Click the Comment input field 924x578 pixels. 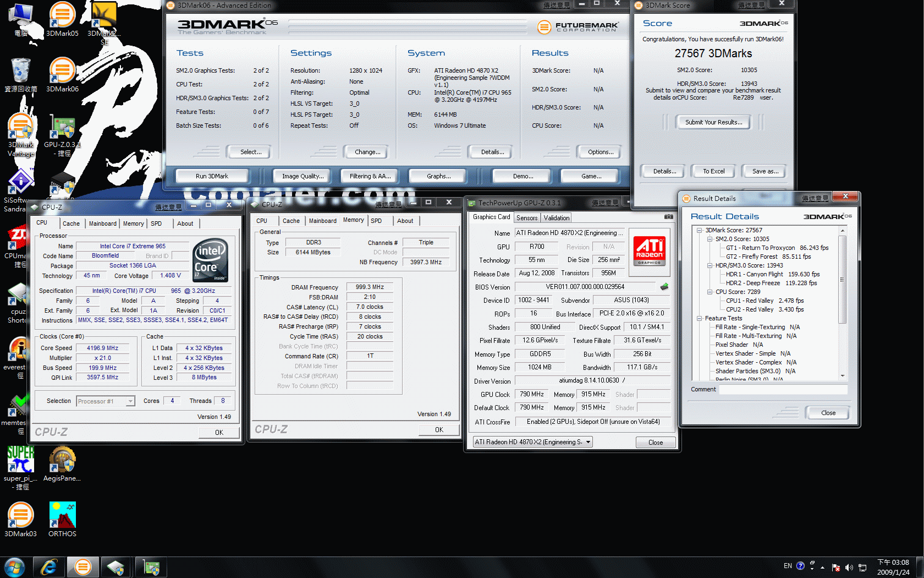click(783, 389)
